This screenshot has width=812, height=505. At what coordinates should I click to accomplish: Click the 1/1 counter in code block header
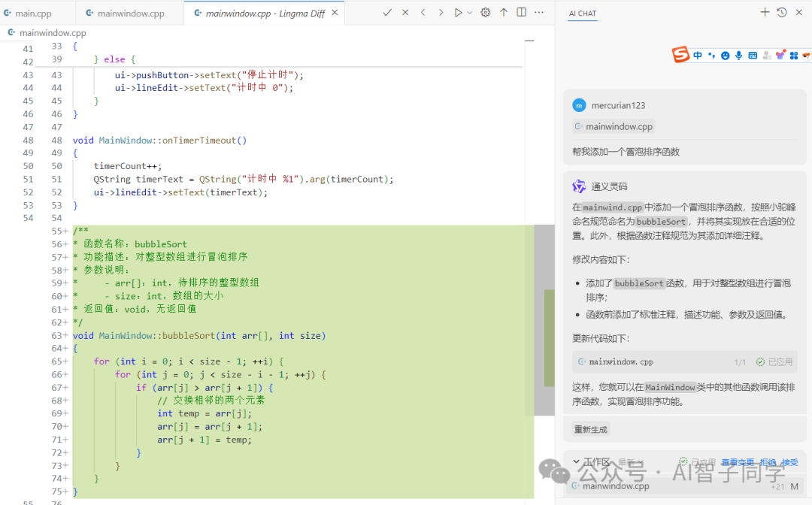pos(740,362)
